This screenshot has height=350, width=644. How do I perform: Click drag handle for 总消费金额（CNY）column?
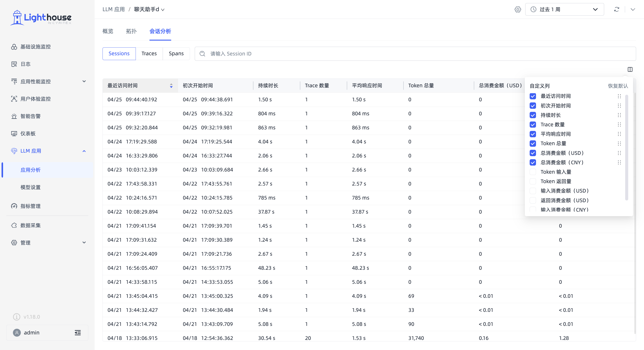(x=619, y=162)
